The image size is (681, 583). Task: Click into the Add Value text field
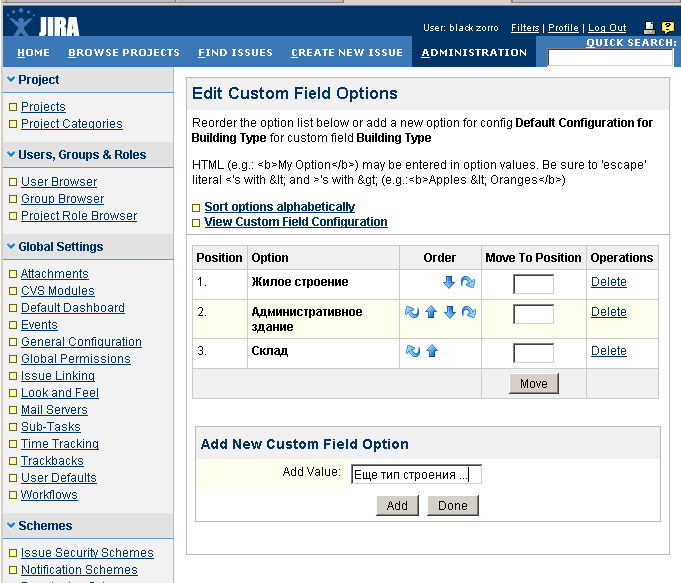pyautogui.click(x=416, y=474)
